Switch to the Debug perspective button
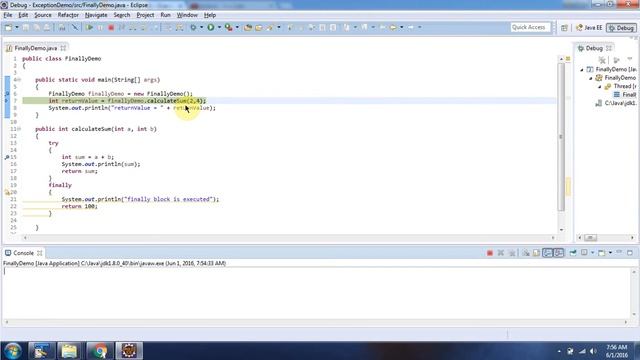Viewport: 640px width, 360px height. coord(621,28)
